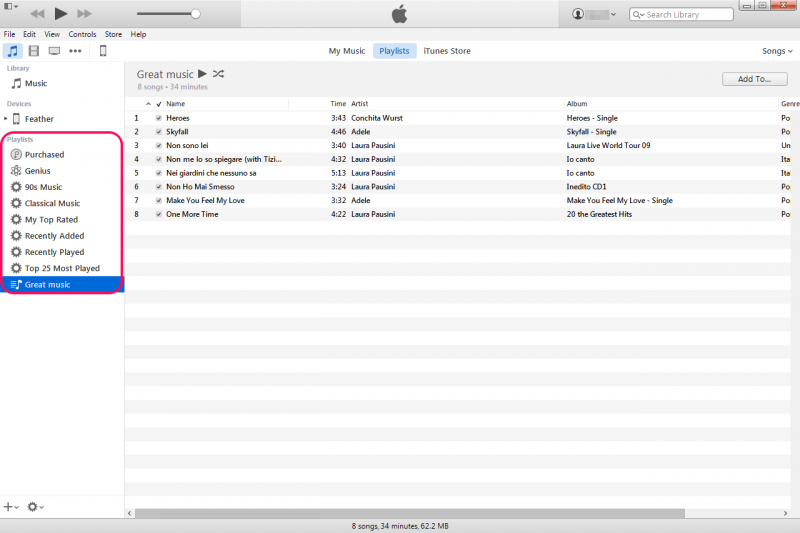Screen dimensions: 800x533
Task: Sort songs by the Album column header
Action: (x=671, y=104)
